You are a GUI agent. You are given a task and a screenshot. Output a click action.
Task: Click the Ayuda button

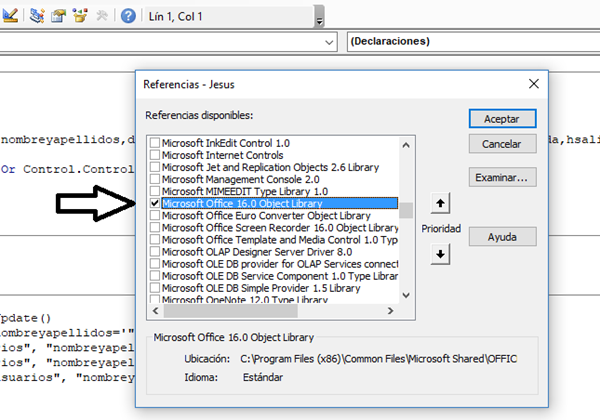pyautogui.click(x=502, y=237)
